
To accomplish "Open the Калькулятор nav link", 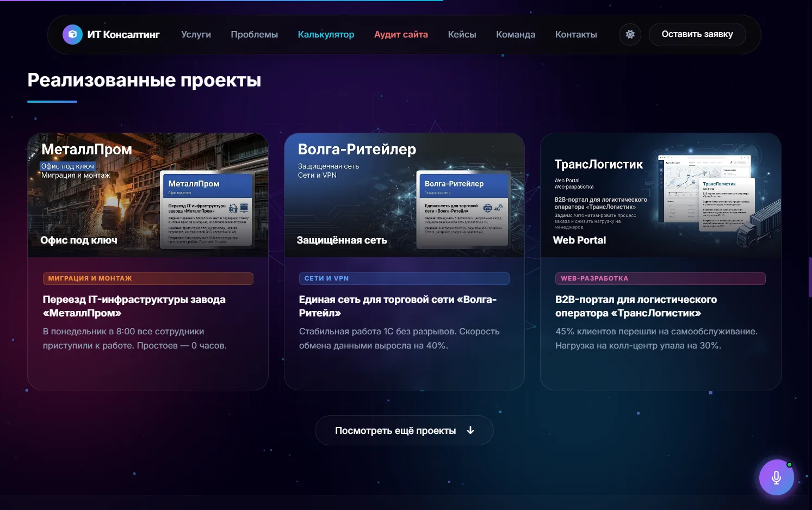I will pyautogui.click(x=326, y=34).
